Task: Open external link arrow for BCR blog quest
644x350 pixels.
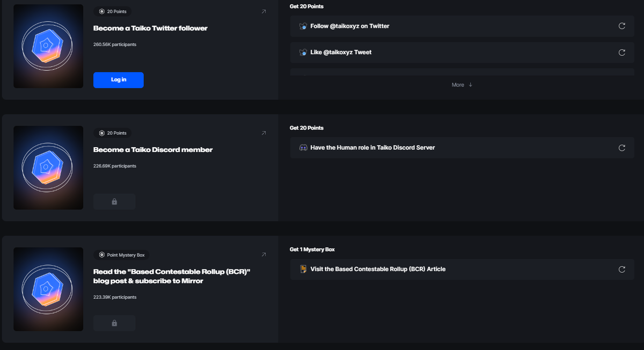Action: pyautogui.click(x=264, y=254)
